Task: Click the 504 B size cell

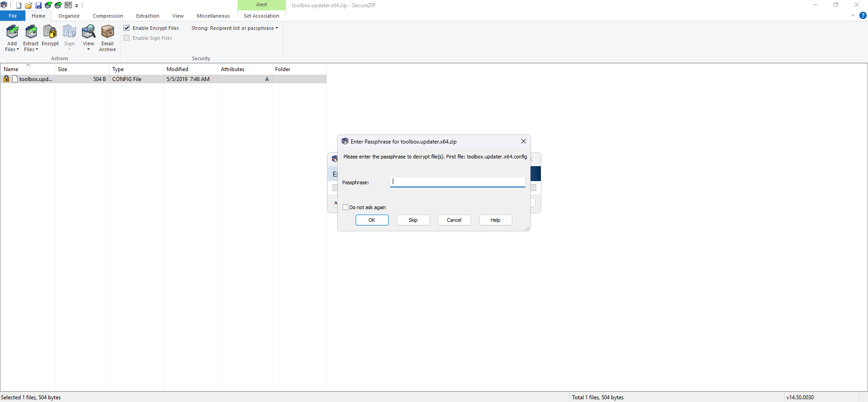Action: pyautogui.click(x=100, y=79)
